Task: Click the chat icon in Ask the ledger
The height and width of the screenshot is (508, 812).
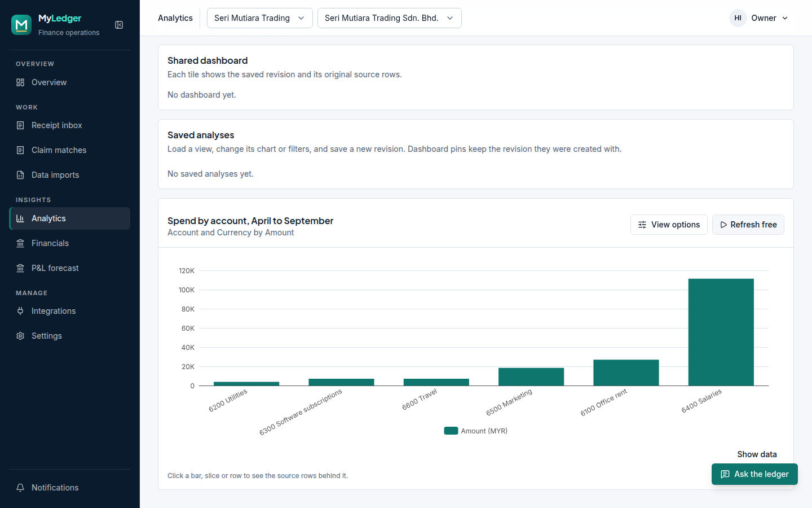Action: pyautogui.click(x=725, y=474)
